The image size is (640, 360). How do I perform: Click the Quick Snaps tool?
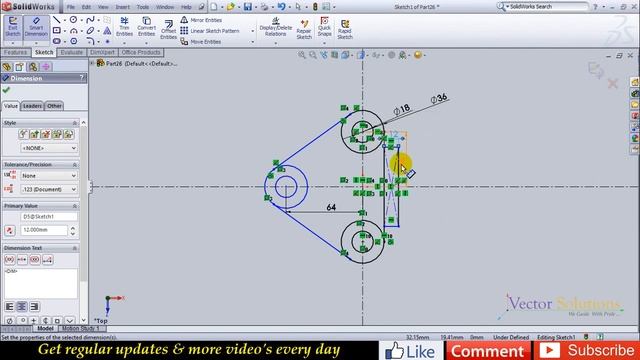pos(324,27)
